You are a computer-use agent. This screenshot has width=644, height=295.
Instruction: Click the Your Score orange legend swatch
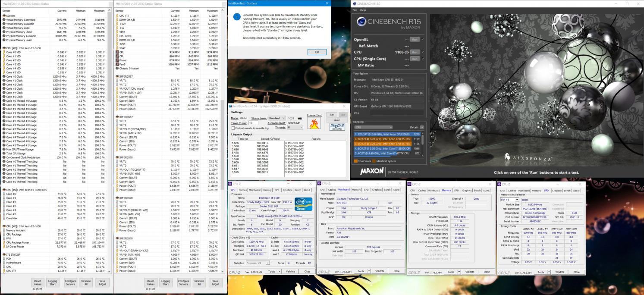pyautogui.click(x=355, y=161)
